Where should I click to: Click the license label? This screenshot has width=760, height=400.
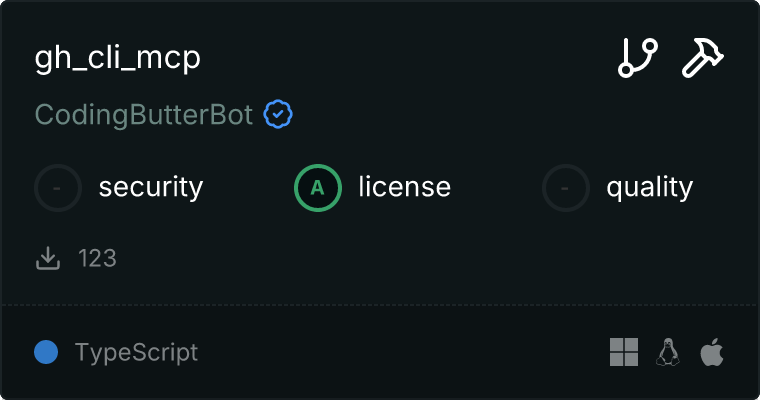[404, 187]
